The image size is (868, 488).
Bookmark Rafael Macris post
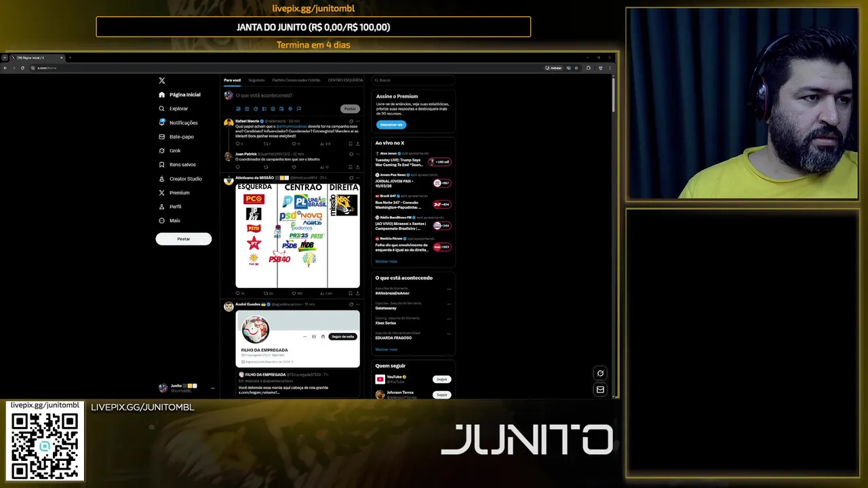(x=351, y=144)
